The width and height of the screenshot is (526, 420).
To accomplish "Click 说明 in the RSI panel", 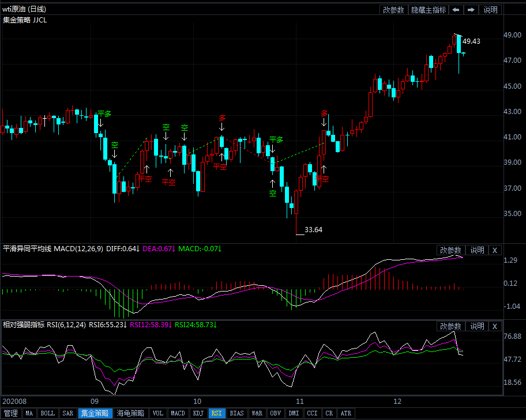I will pos(477,326).
